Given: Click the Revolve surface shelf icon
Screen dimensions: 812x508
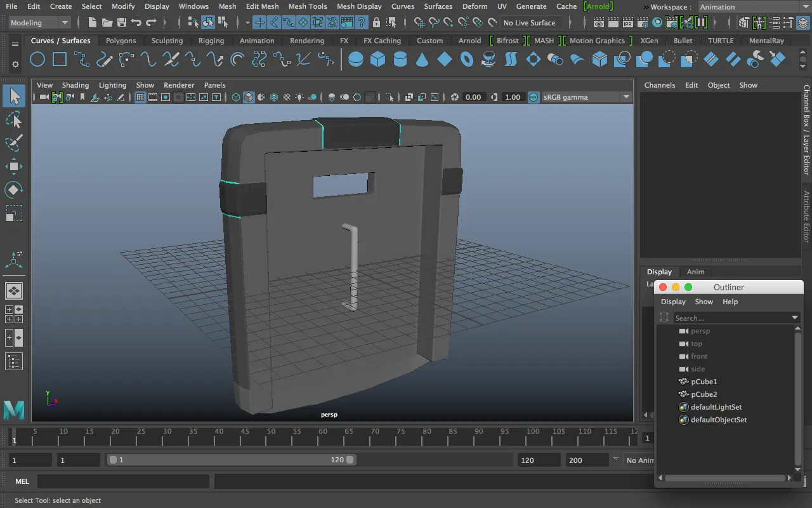Looking at the screenshot, I should 488,60.
